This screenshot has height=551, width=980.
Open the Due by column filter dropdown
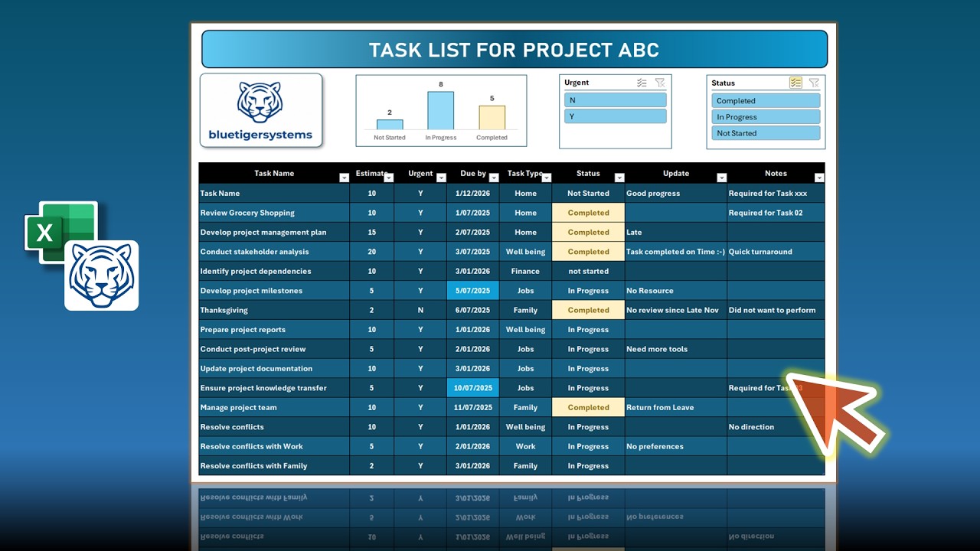[494, 178]
